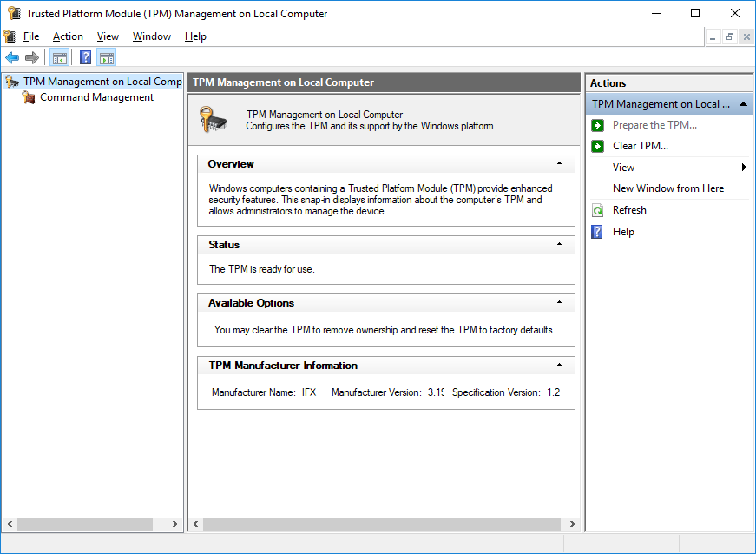The height and width of the screenshot is (554, 756).
Task: Toggle Show/Hide Action Pane toolbar icon
Action: click(x=107, y=58)
